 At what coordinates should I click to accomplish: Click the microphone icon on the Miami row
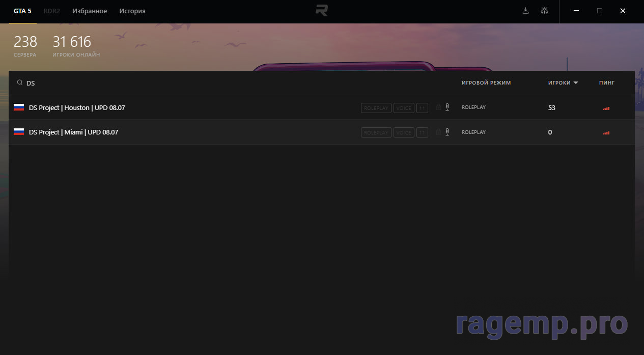pyautogui.click(x=447, y=132)
